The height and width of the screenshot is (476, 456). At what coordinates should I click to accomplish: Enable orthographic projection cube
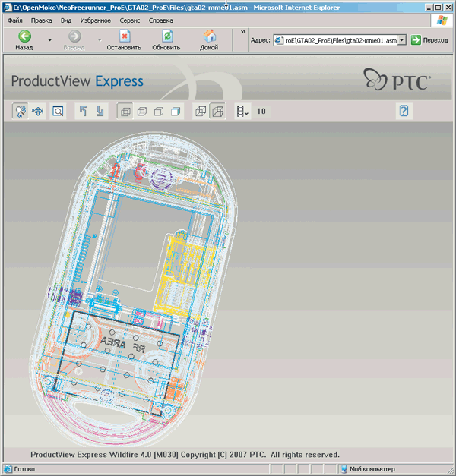click(201, 112)
